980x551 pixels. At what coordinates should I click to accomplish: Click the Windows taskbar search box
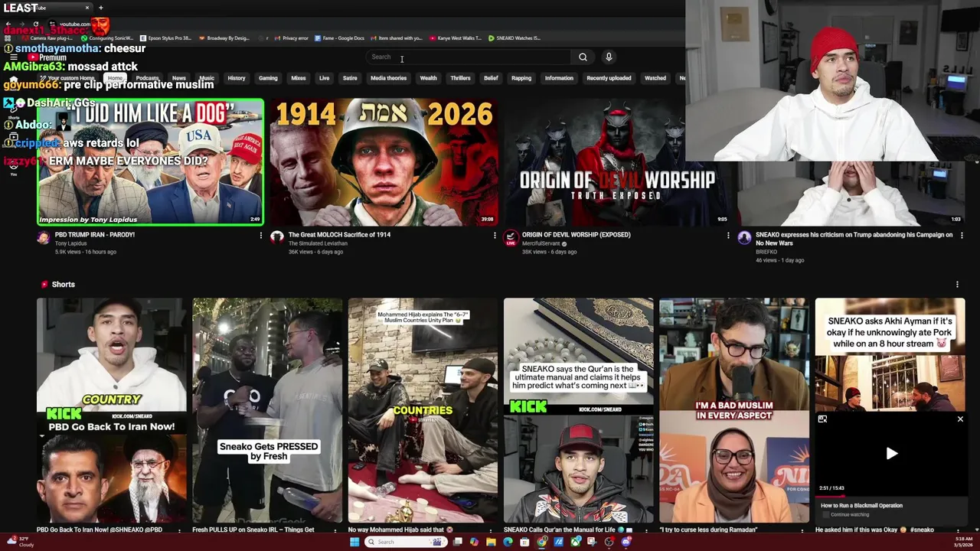tap(406, 542)
